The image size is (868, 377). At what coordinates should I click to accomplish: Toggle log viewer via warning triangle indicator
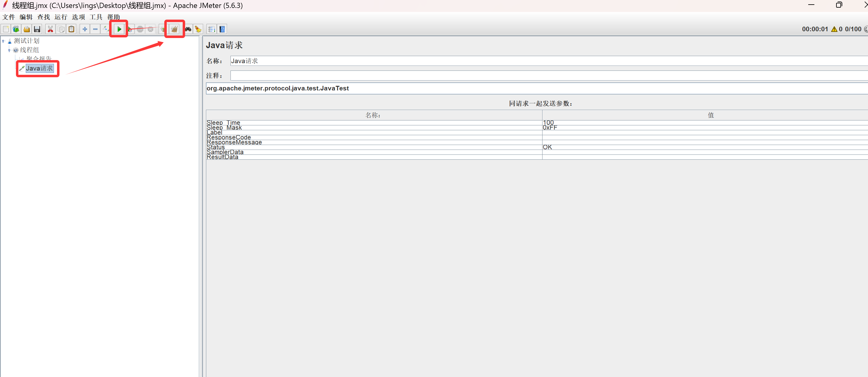click(x=834, y=29)
